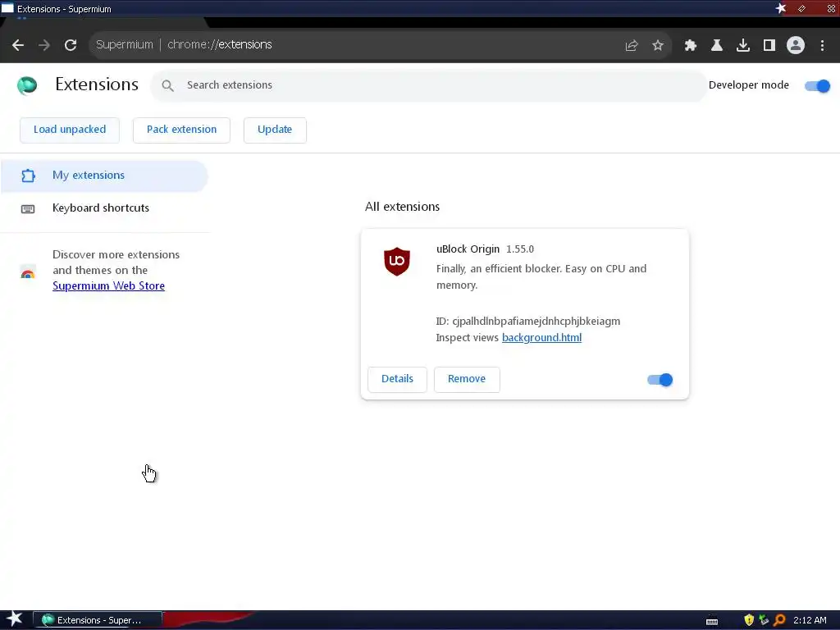840x630 pixels.
Task: Share this page via address bar icon
Action: [632, 46]
